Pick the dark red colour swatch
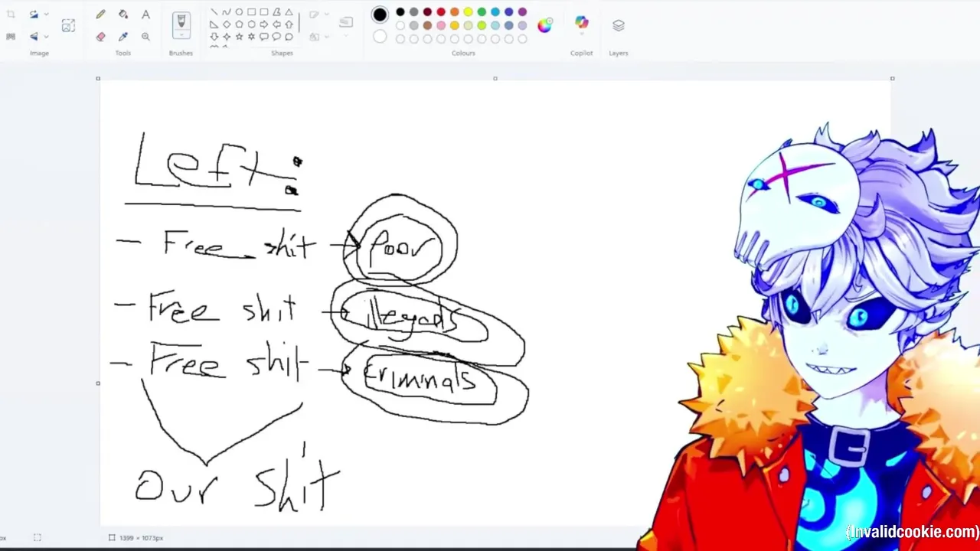Screen dimensions: 980x551 pos(427,11)
